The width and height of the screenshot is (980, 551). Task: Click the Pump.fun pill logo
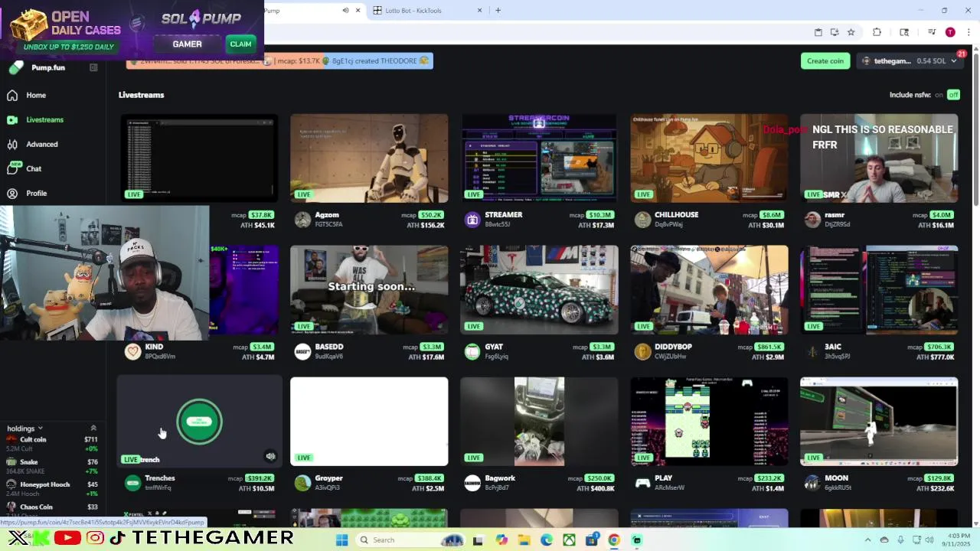click(16, 68)
